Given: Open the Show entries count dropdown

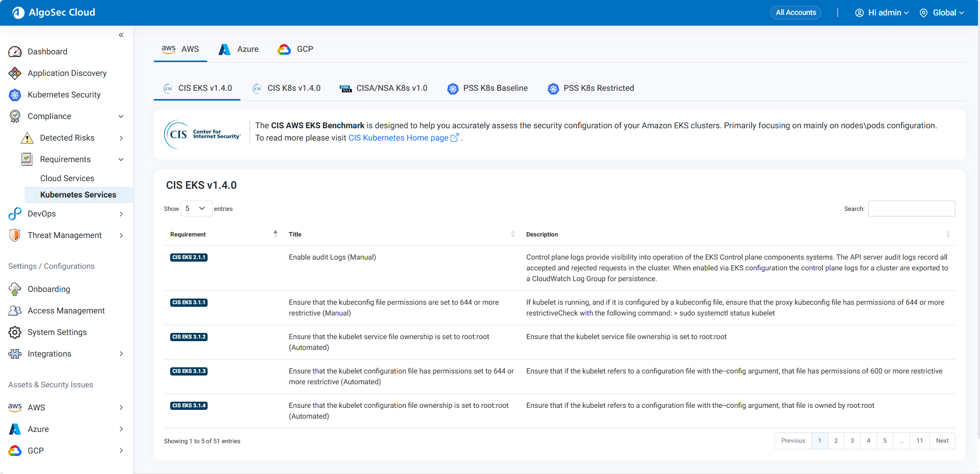Looking at the screenshot, I should [196, 209].
